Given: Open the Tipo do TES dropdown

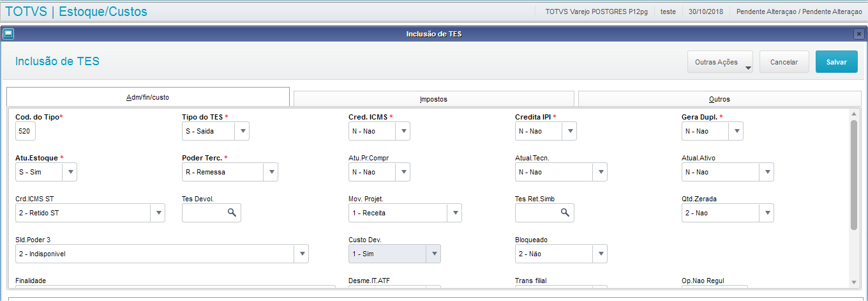Looking at the screenshot, I should (242, 131).
